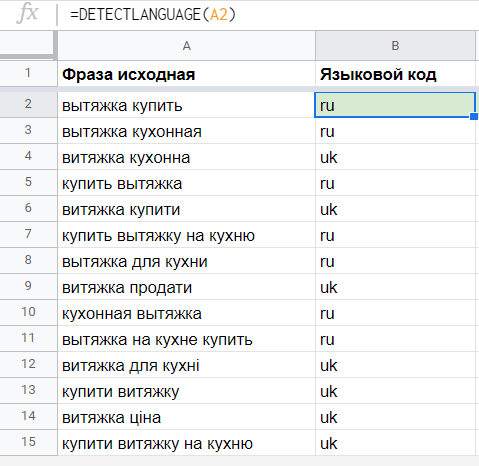Select the 'uk' cell in row 9
Screen dimensions: 479x466
[395, 287]
